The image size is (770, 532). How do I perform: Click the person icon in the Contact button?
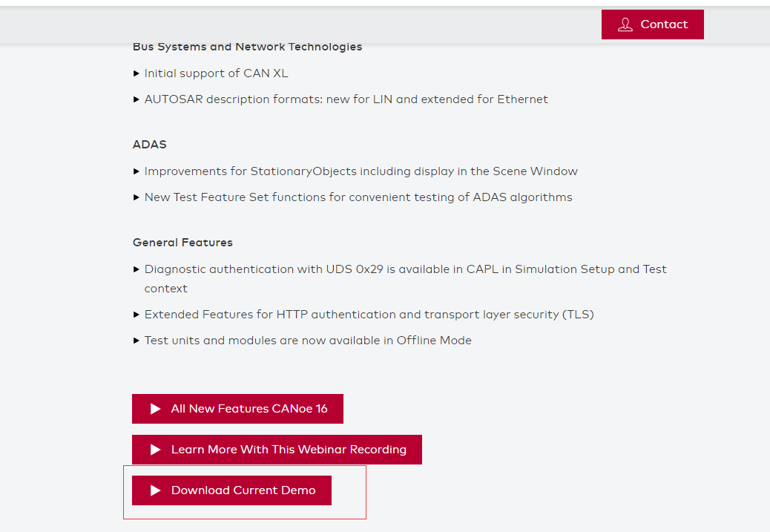pyautogui.click(x=625, y=24)
